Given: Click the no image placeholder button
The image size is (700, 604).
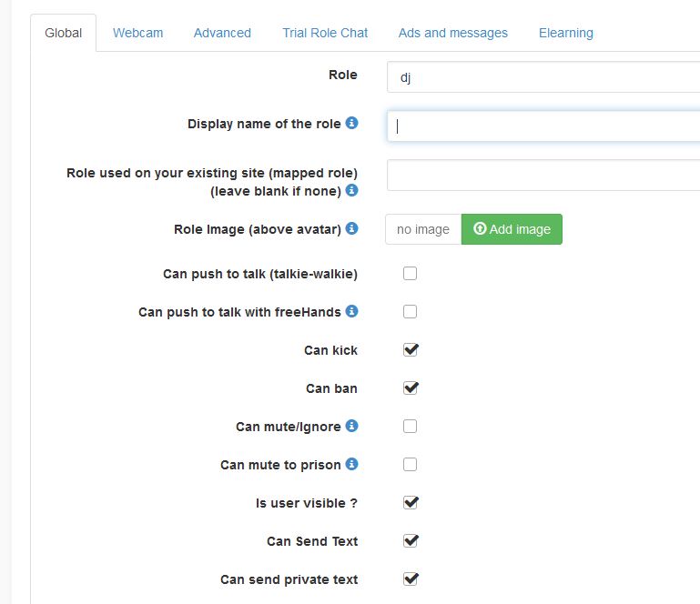Looking at the screenshot, I should pyautogui.click(x=423, y=229).
